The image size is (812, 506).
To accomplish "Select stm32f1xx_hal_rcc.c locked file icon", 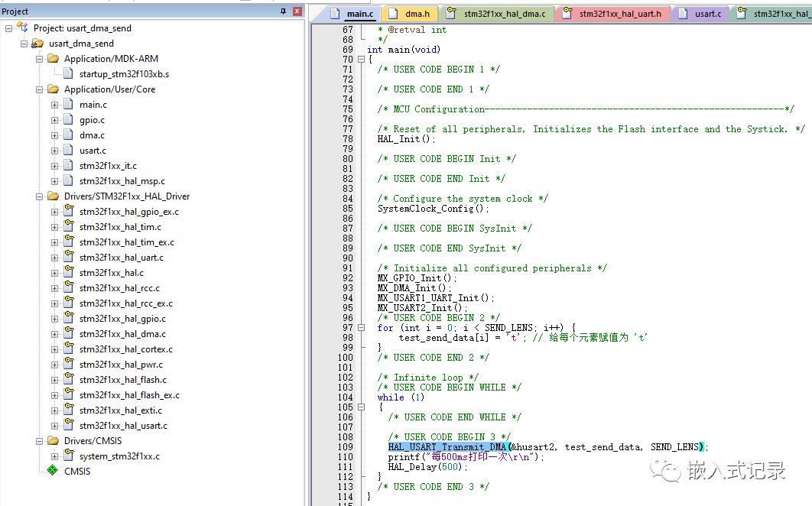I will [69, 287].
